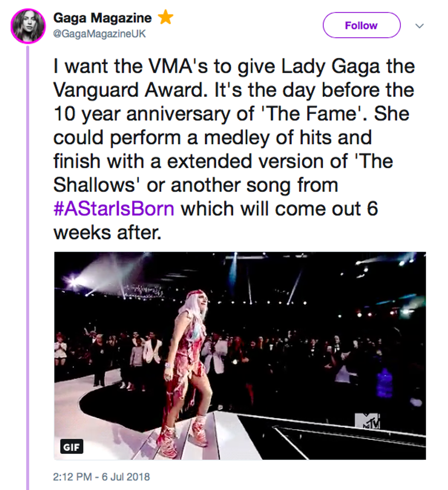Open the 2:12 PM - 6 Jul 2018 timestamp
Viewport: 448px width, 490px height.
[101, 477]
